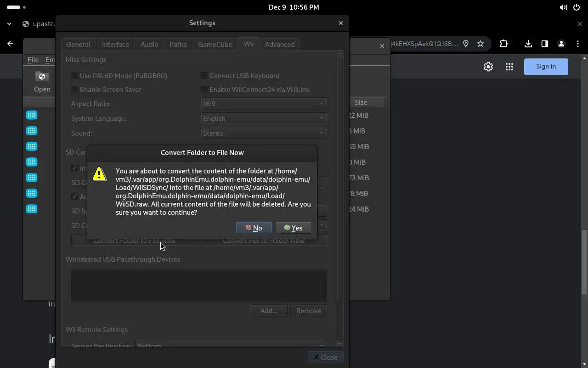Open the clock showing Dec 9 10:56 PM
Image resolution: width=588 pixels, height=368 pixels.
pyautogui.click(x=294, y=7)
